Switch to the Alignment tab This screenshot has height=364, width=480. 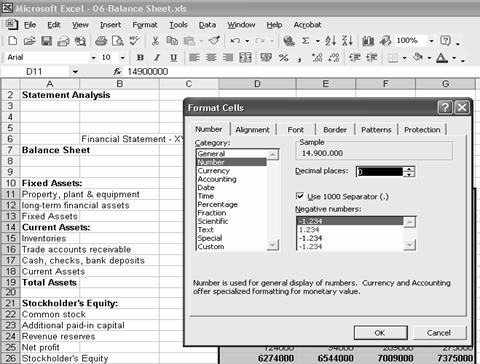[252, 130]
